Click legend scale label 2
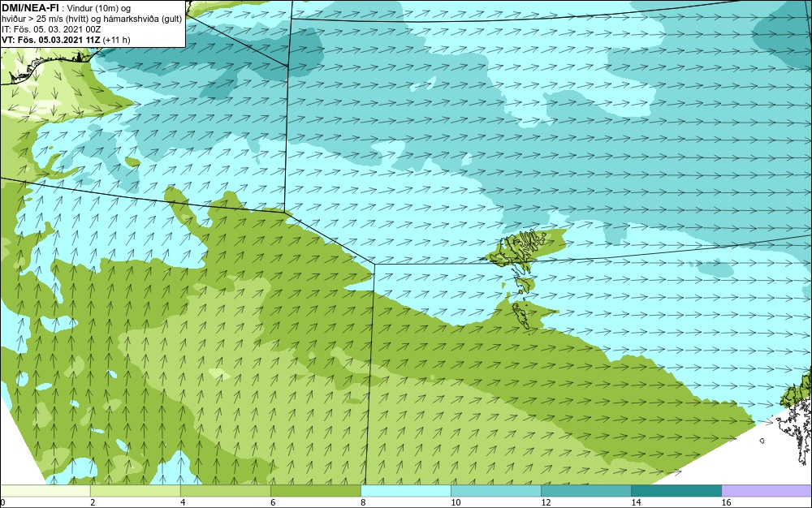The image size is (812, 508). (93, 502)
